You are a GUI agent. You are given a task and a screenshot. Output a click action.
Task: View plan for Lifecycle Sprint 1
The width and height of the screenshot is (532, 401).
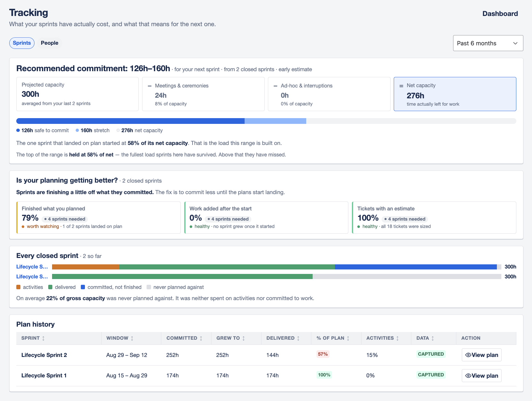tap(482, 376)
